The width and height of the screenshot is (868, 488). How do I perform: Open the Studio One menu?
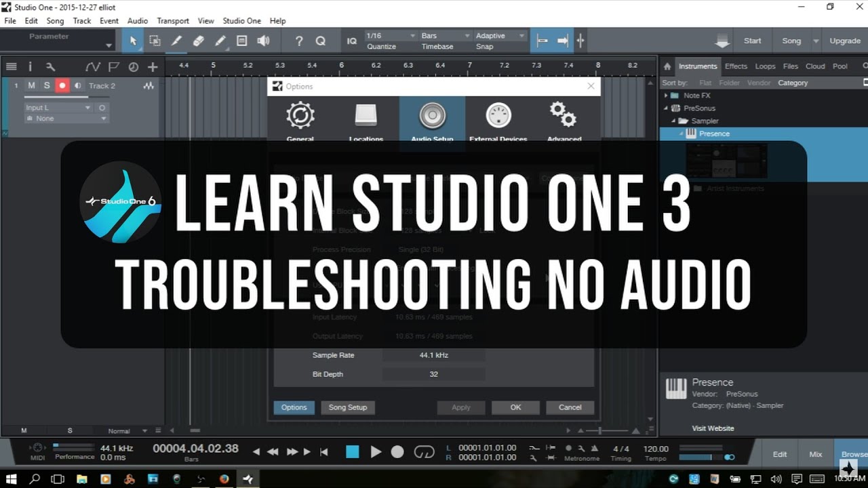[241, 21]
